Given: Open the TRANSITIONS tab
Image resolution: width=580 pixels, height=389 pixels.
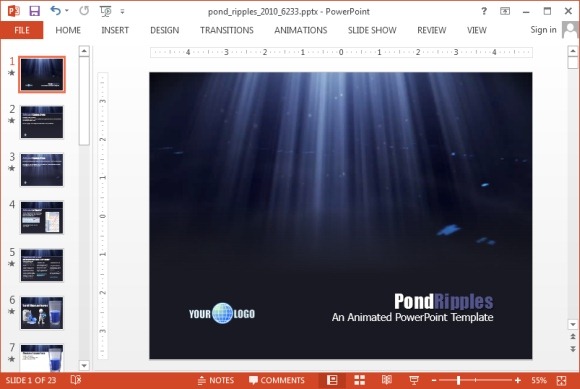Looking at the screenshot, I should point(227,30).
